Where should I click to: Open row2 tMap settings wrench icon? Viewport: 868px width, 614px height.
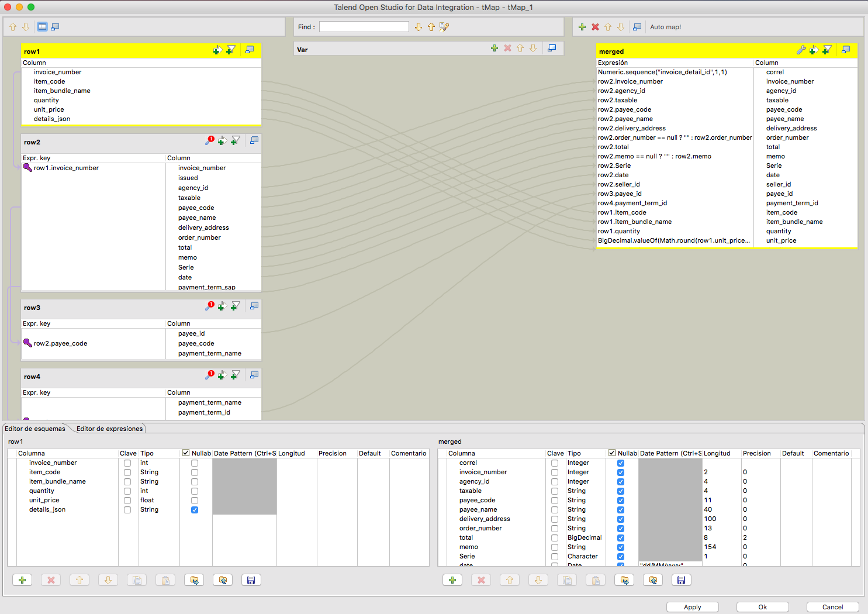click(209, 140)
